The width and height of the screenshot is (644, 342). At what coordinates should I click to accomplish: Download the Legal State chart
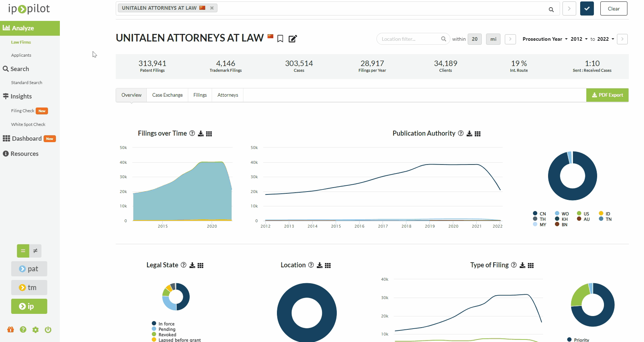192,265
